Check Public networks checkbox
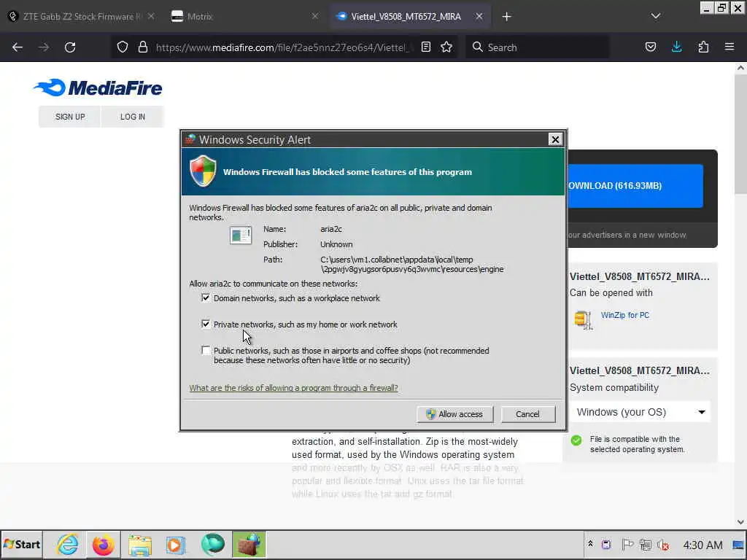The width and height of the screenshot is (747, 560). [x=206, y=351]
